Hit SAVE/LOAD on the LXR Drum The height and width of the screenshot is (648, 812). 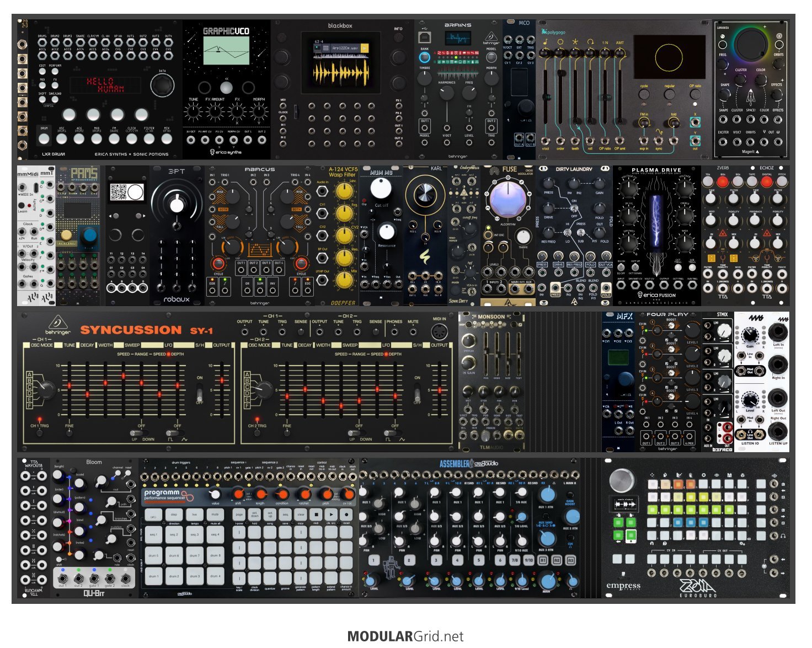(55, 100)
